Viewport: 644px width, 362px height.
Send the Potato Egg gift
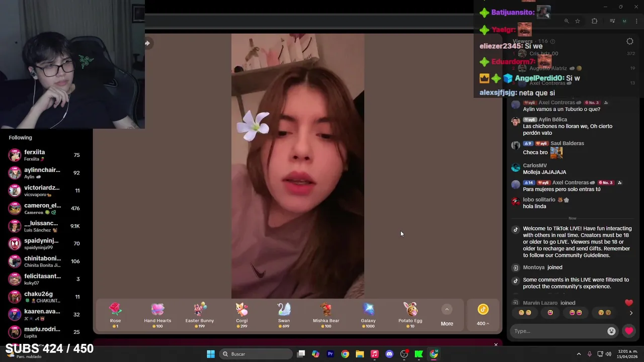(410, 315)
